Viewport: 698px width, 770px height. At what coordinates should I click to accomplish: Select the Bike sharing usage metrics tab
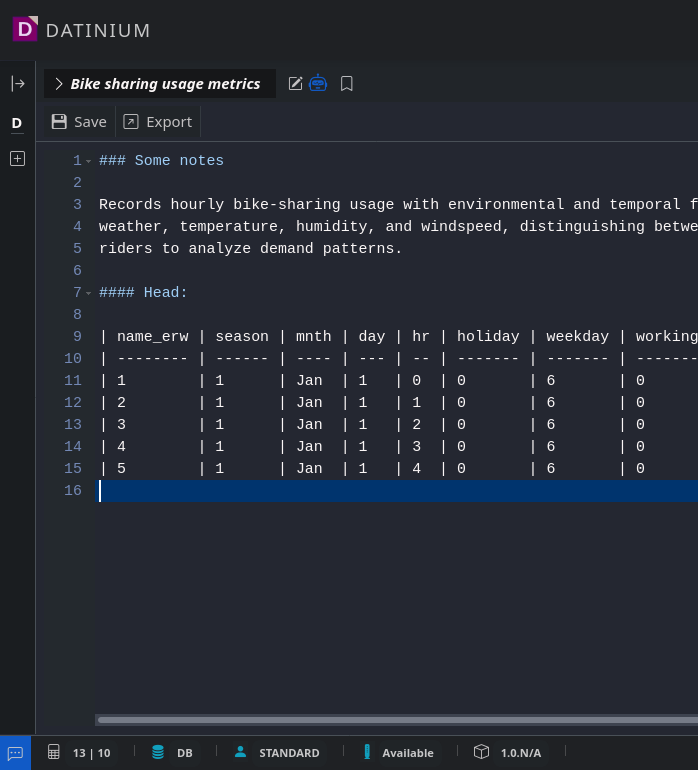tap(165, 84)
